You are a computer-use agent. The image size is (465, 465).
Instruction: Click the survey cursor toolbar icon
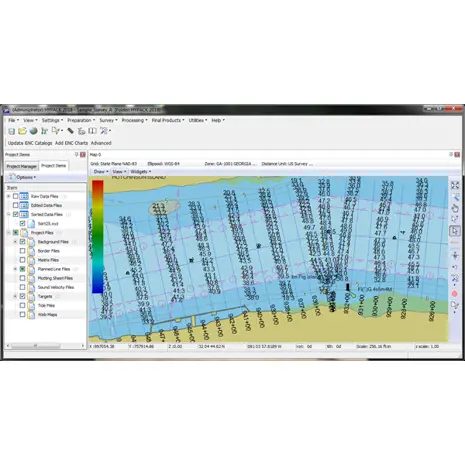56,131
